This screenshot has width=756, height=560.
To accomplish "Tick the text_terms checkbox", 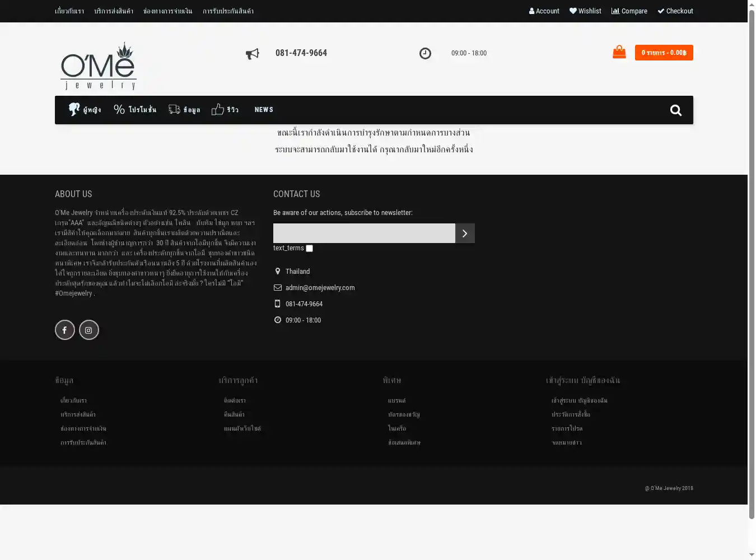I will (x=309, y=248).
